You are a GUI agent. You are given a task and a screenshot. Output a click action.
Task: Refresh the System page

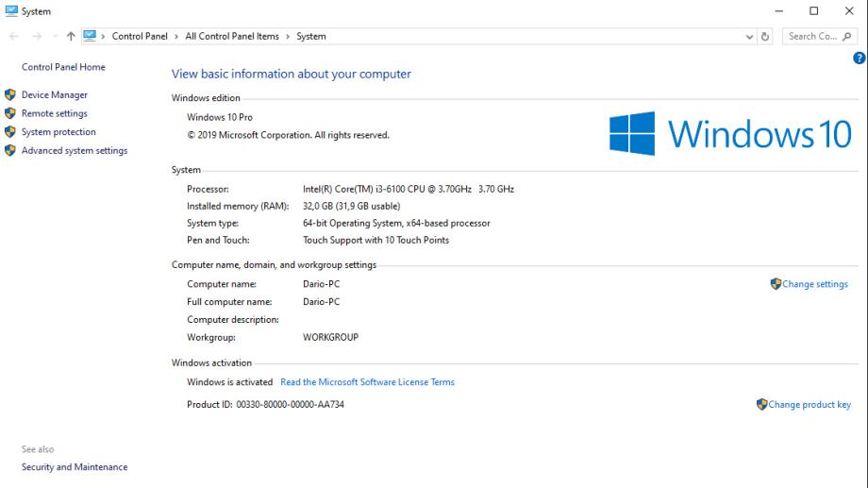[x=766, y=37]
